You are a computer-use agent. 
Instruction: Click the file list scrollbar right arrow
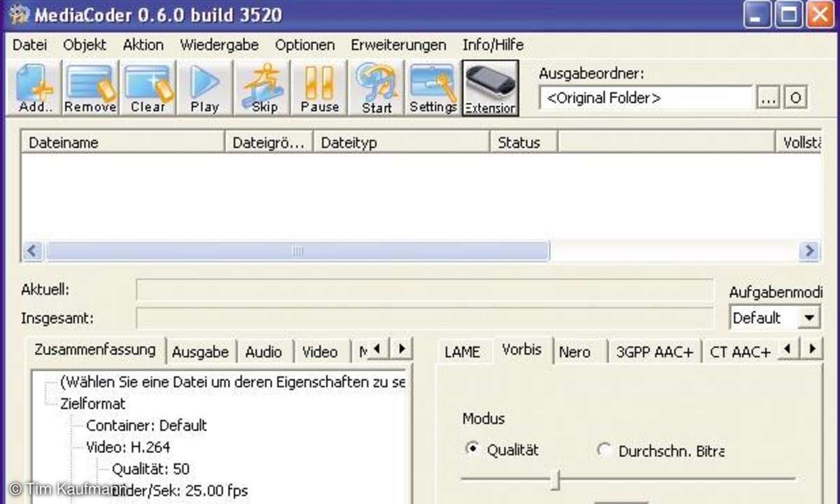pyautogui.click(x=809, y=251)
